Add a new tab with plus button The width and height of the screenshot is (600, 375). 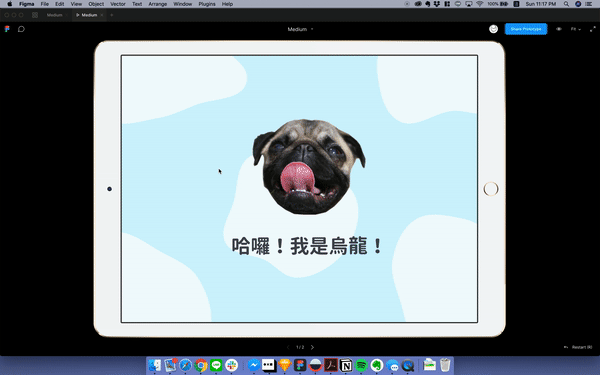pyautogui.click(x=112, y=15)
